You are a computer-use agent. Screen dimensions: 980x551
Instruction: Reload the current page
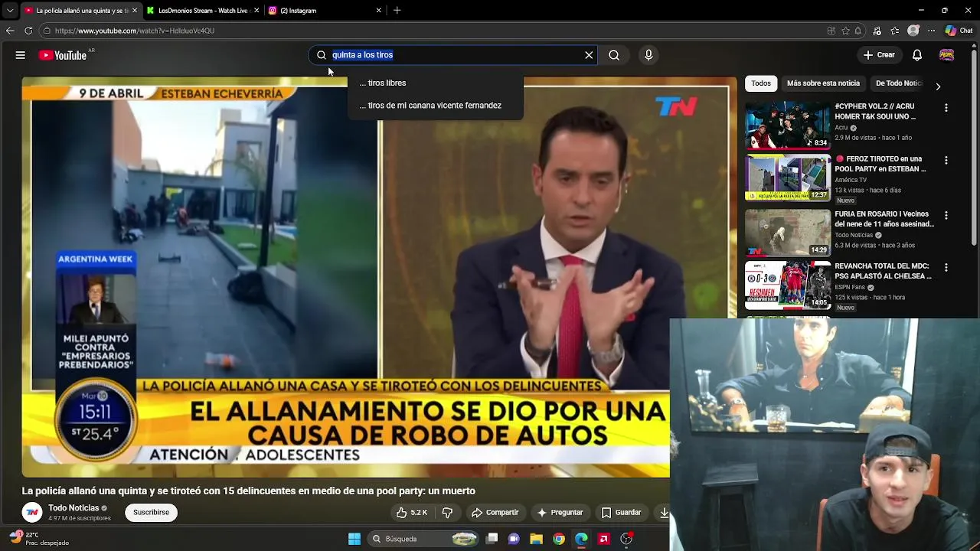(28, 31)
